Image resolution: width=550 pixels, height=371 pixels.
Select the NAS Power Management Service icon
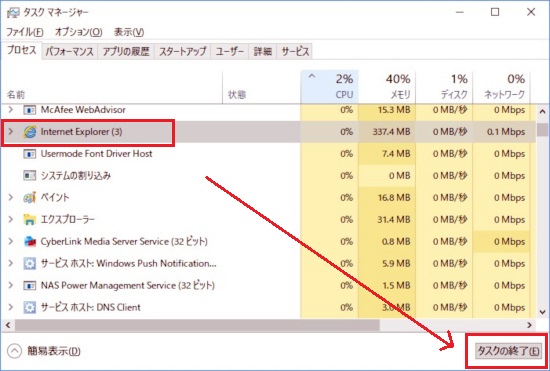pos(30,285)
